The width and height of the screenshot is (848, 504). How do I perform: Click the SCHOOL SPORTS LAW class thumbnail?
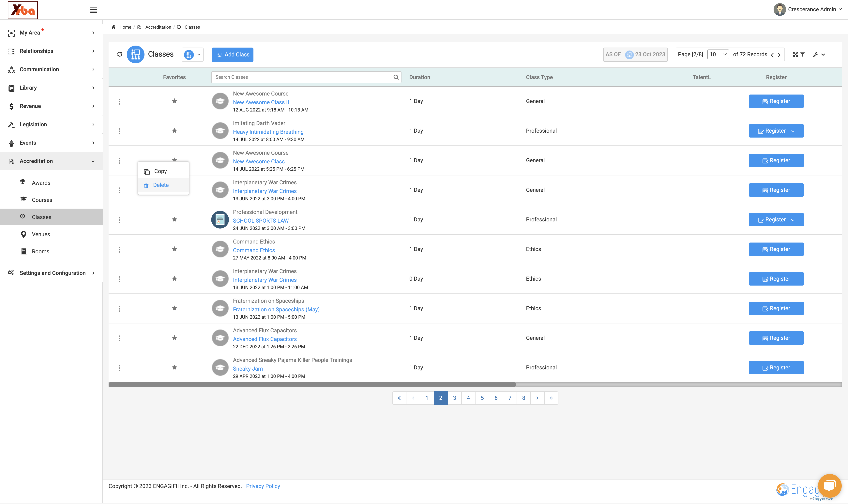[x=220, y=220]
